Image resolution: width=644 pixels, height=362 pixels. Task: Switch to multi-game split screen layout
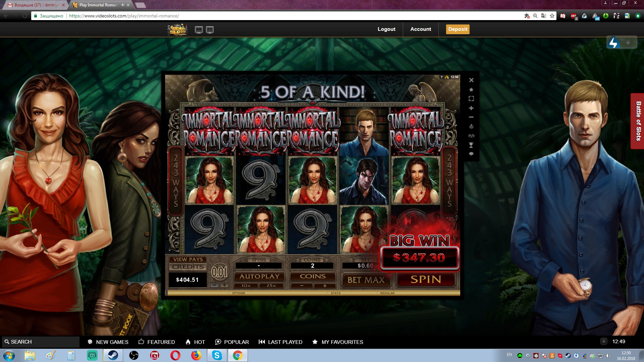210,29
